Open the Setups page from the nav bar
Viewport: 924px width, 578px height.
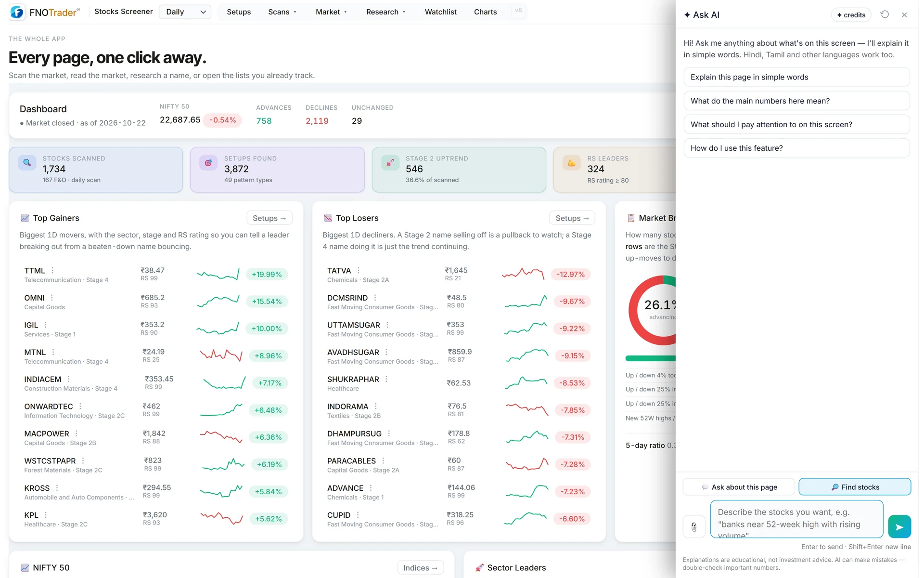coord(239,12)
